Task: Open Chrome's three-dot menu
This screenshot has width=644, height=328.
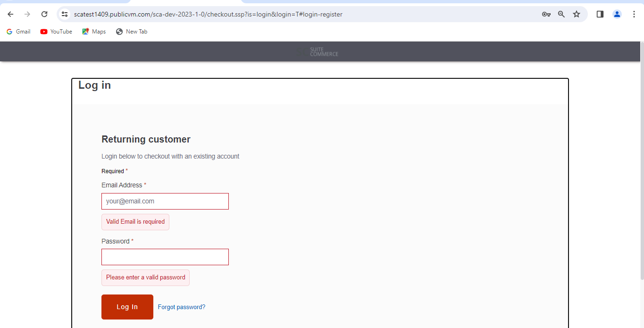Action: [x=634, y=14]
